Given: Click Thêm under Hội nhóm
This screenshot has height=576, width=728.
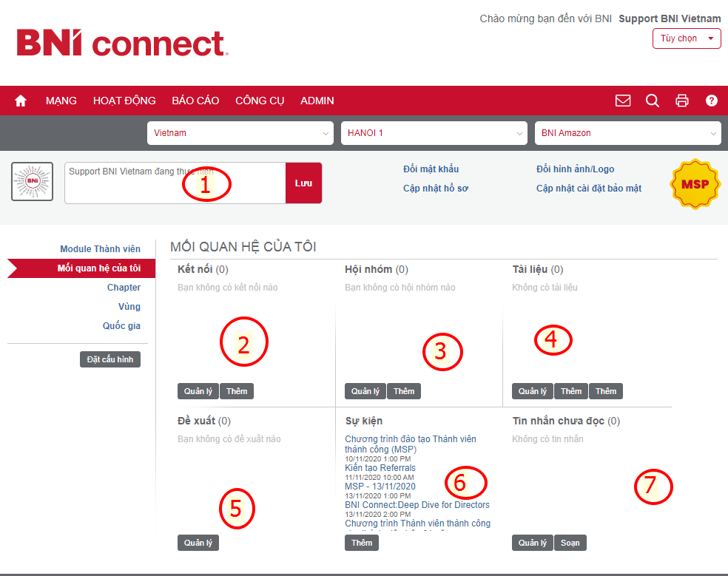Looking at the screenshot, I should [x=404, y=391].
